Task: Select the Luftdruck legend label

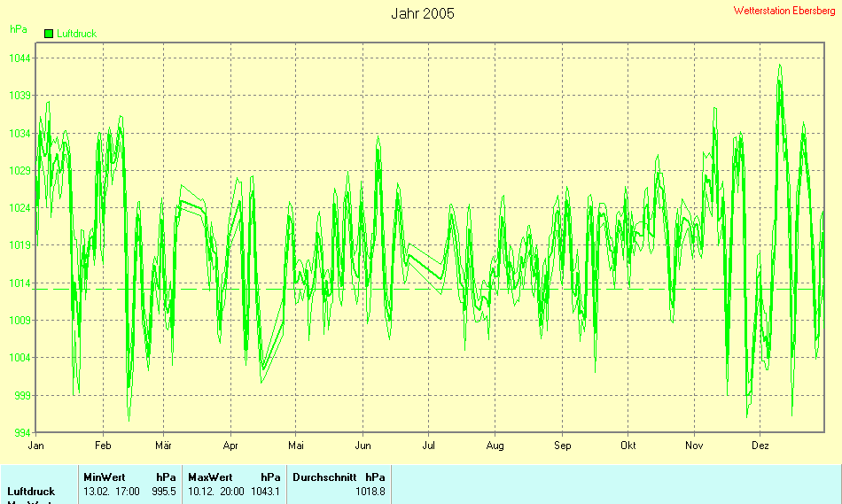Action: pyautogui.click(x=76, y=34)
